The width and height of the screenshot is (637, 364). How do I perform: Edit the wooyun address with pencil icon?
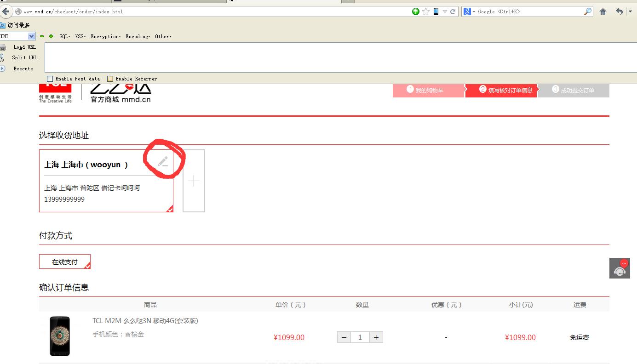pos(163,161)
